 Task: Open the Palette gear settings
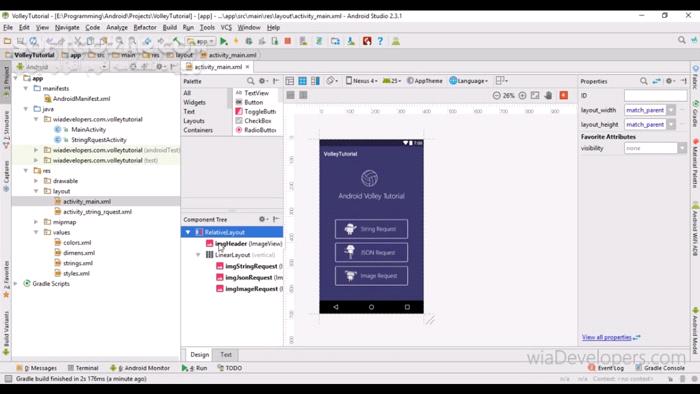click(x=263, y=81)
